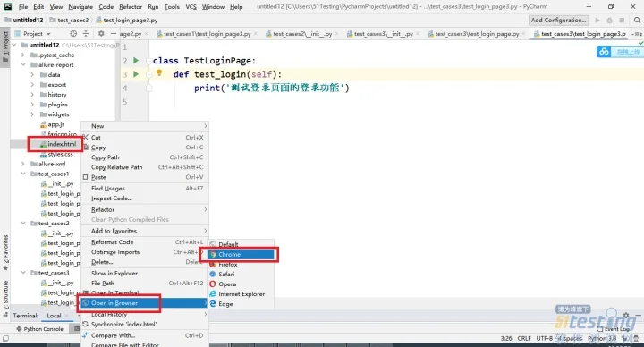The width and height of the screenshot is (644, 347).
Task: Expand the export folder
Action: [32, 85]
